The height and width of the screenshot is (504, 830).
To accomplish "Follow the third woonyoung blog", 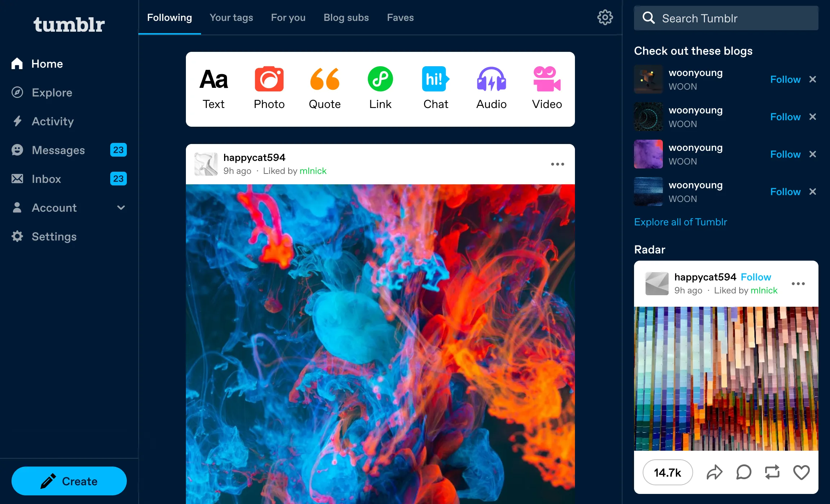I will (x=785, y=154).
